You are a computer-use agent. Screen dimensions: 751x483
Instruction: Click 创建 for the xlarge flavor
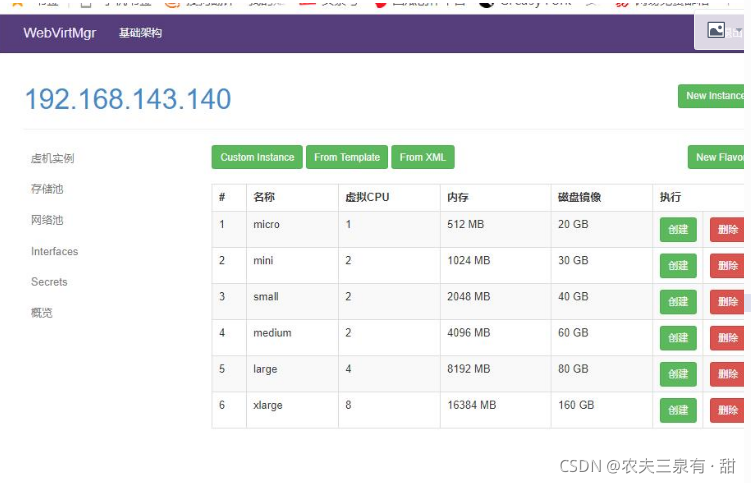point(678,410)
